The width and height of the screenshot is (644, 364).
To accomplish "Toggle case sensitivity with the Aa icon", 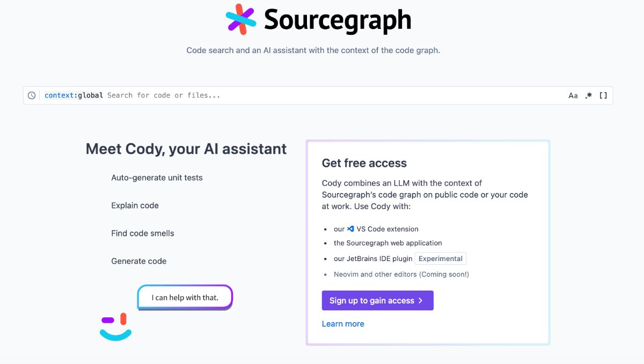I will [x=573, y=95].
